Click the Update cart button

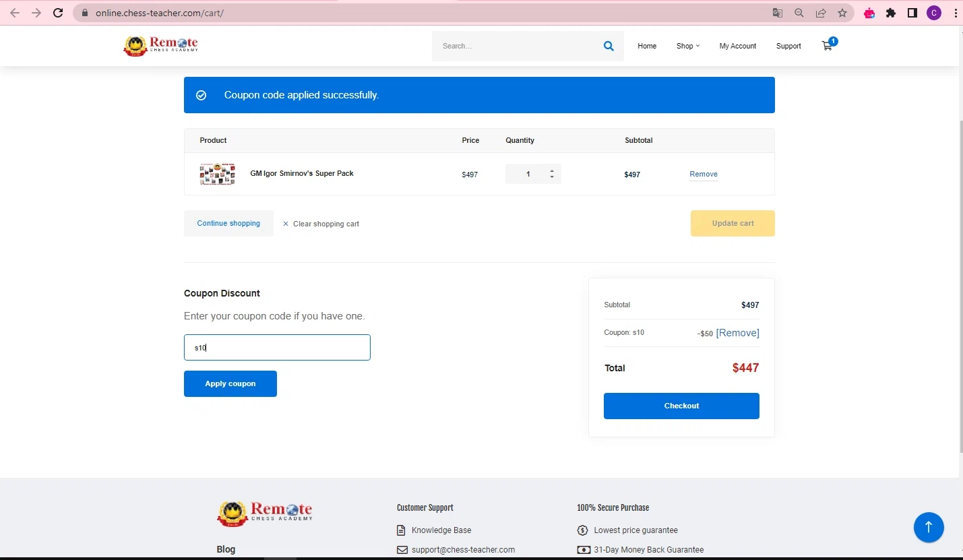(x=733, y=223)
